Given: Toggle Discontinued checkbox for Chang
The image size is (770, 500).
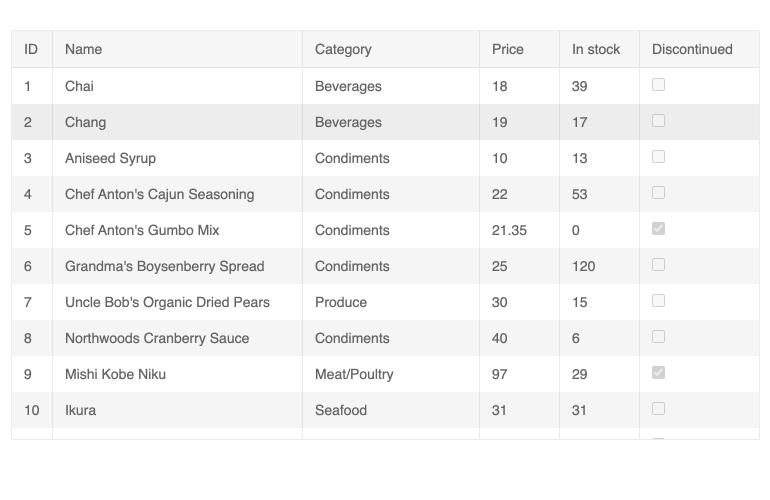Looking at the screenshot, I should coord(658,121).
